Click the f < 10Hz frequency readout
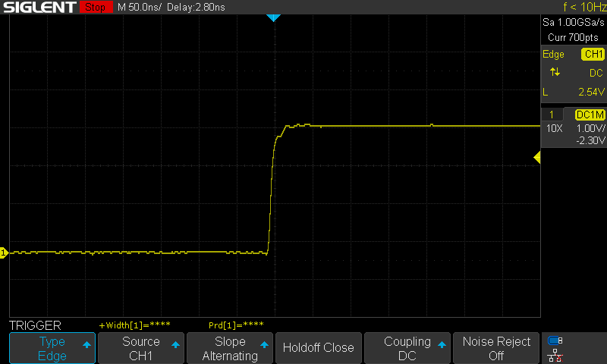The width and height of the screenshot is (607, 364). pyautogui.click(x=584, y=7)
